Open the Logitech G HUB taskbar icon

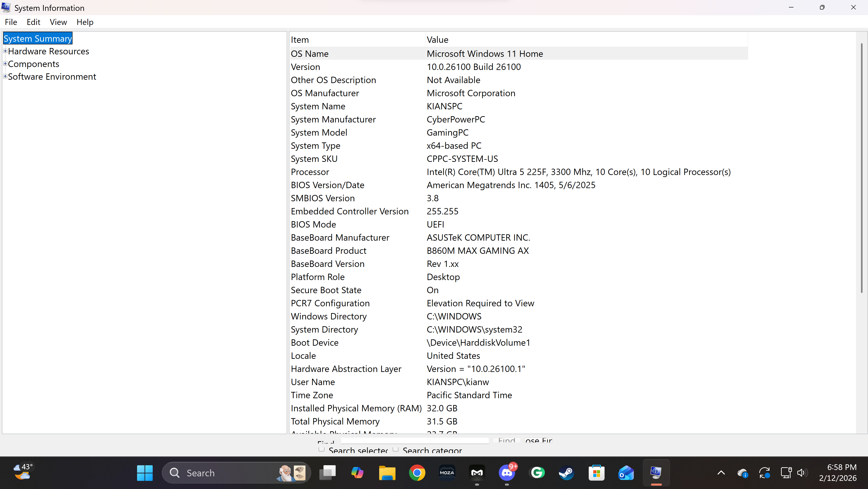[x=537, y=473]
